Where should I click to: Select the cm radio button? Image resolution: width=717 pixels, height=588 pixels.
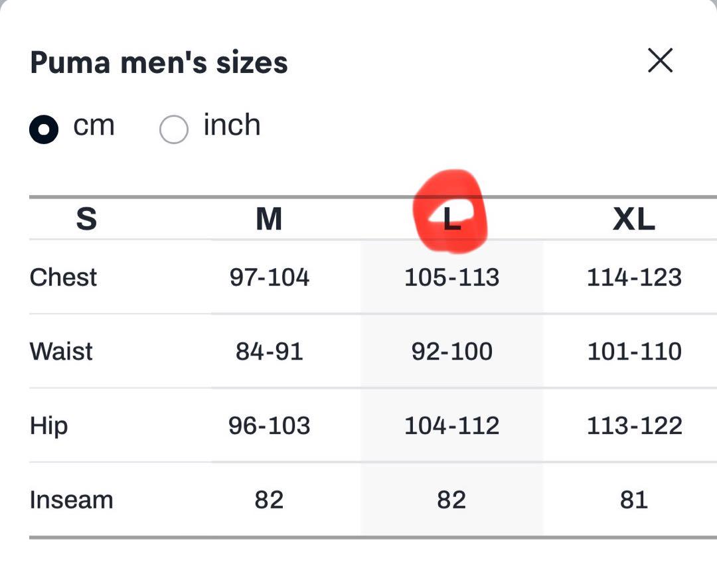44,129
